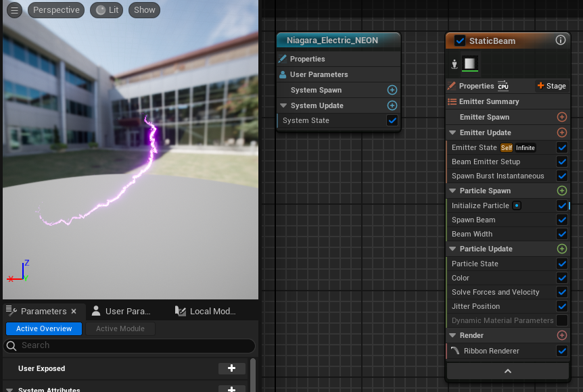The height and width of the screenshot is (392, 583).
Task: Add module to Emitter Spawn with plus icon
Action: coord(561,117)
